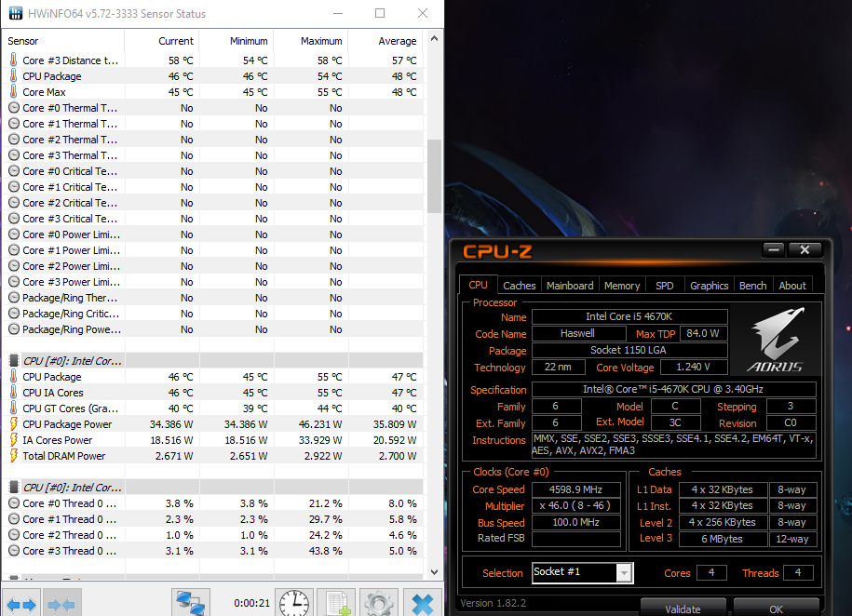Click the OK button in CPU-Z
The height and width of the screenshot is (616, 852).
pos(776,609)
